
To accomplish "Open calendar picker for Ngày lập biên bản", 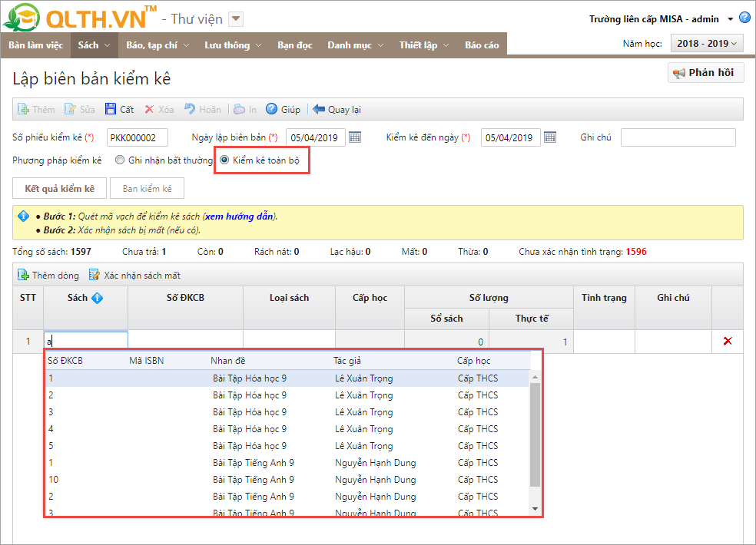I will point(355,137).
